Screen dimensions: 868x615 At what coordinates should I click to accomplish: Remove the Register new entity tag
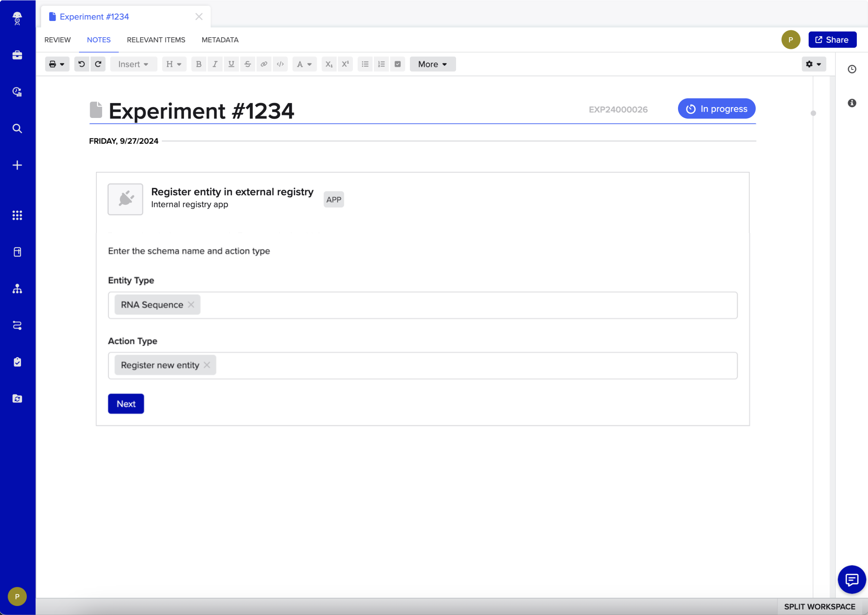[x=207, y=365]
